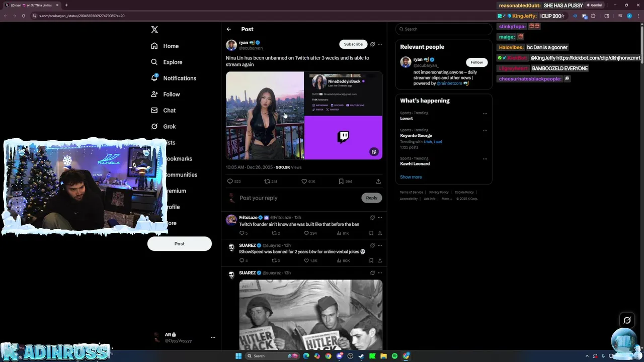Bookmark FritoLaze's reply

coord(371,233)
